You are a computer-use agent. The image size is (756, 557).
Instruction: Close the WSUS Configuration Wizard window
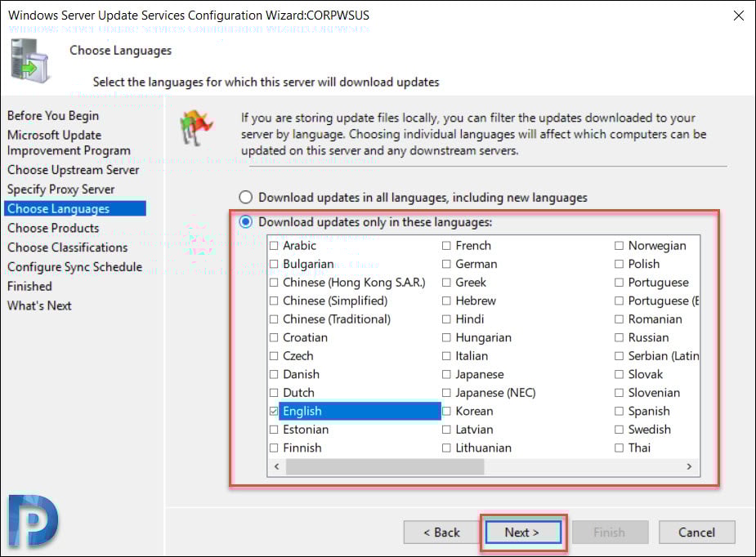(x=738, y=16)
